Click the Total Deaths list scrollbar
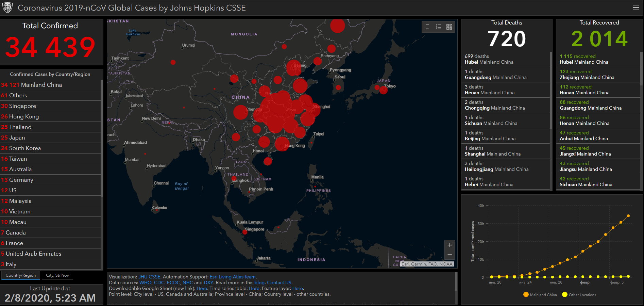The image size is (644, 306). pyautogui.click(x=551, y=90)
